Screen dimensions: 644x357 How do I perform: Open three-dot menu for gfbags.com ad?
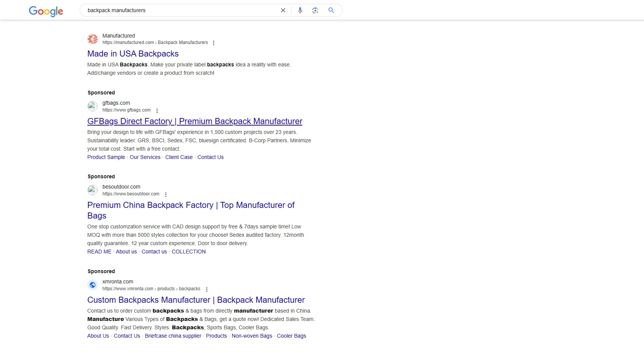[x=157, y=111]
